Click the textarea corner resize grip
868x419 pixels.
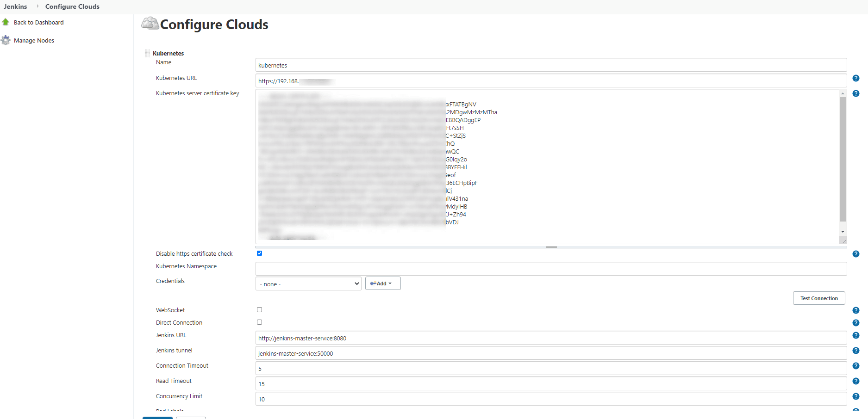coord(843,240)
